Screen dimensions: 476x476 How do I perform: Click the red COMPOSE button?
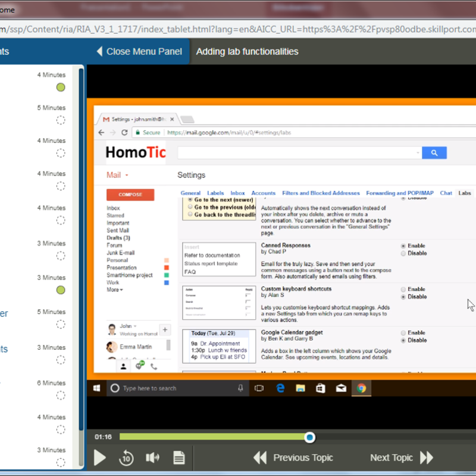(x=130, y=195)
